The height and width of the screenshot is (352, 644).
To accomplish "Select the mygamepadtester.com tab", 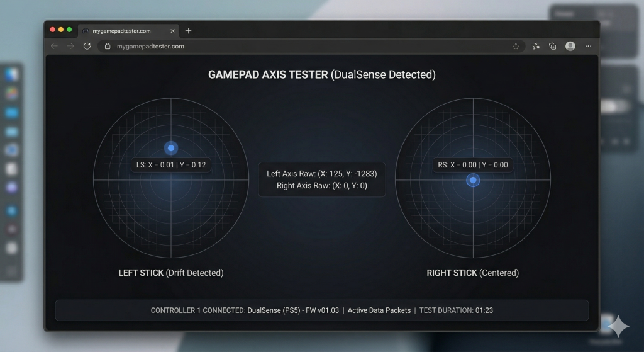I will pyautogui.click(x=129, y=31).
